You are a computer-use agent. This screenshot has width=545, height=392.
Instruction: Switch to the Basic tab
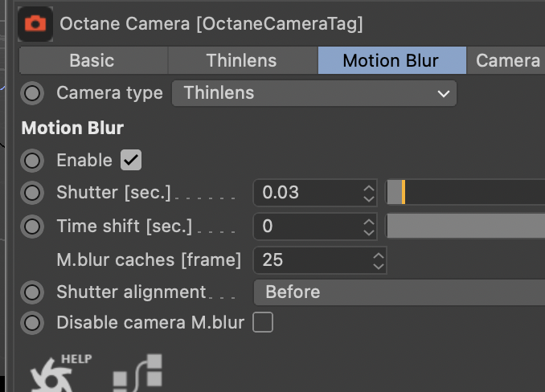point(92,60)
